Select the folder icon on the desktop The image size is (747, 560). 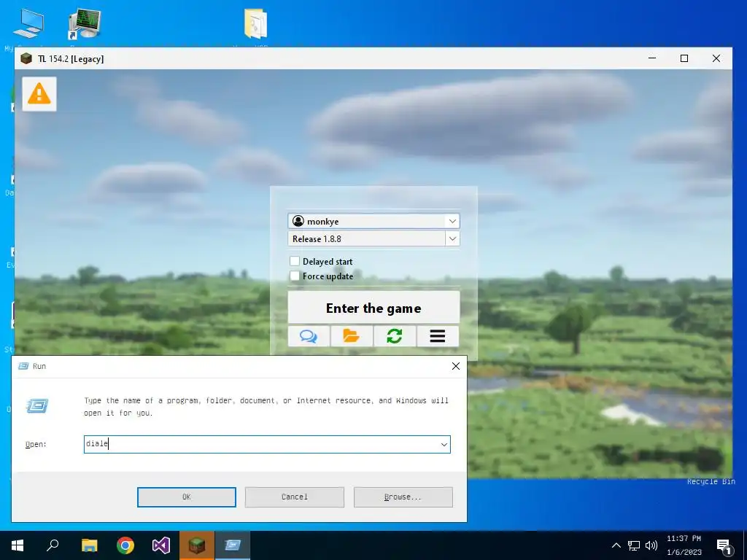255,24
